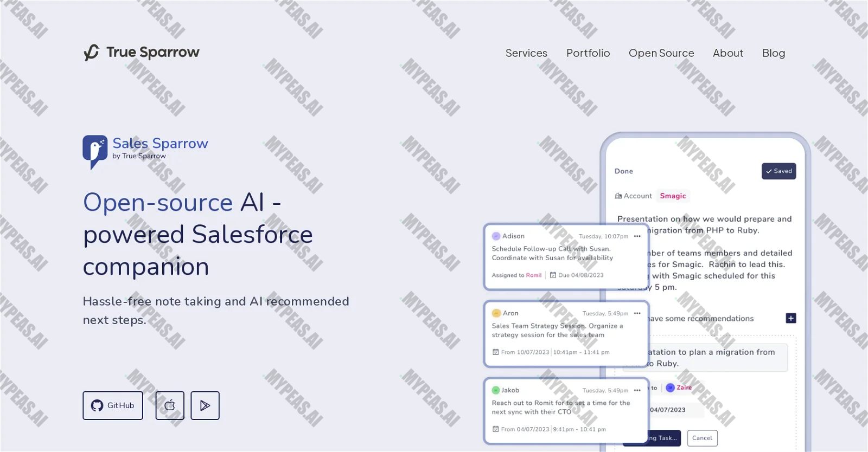Click the 'have some recommendations' text
Image resolution: width=868 pixels, height=452 pixels.
pos(701,319)
